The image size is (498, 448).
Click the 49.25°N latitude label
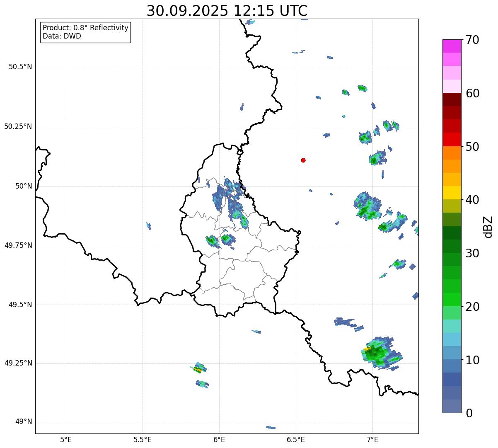click(x=18, y=363)
